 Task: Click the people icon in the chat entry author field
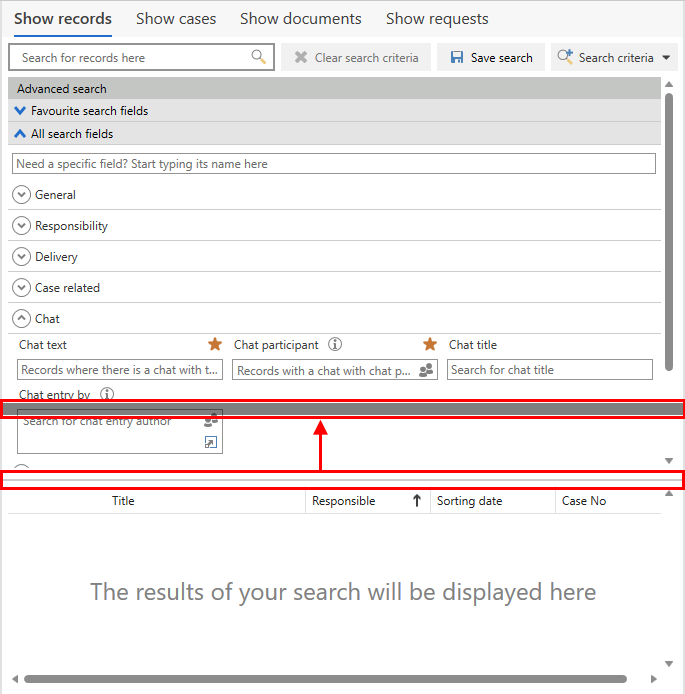point(211,421)
